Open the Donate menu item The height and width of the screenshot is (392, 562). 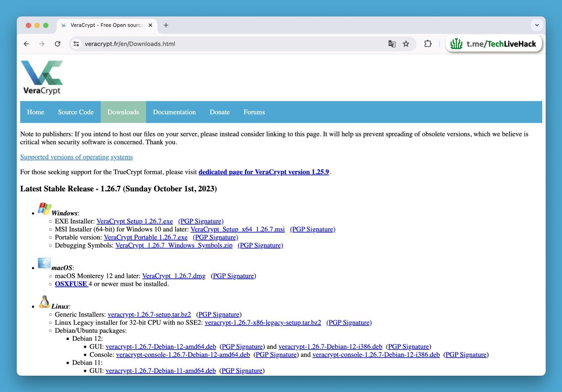tap(220, 112)
